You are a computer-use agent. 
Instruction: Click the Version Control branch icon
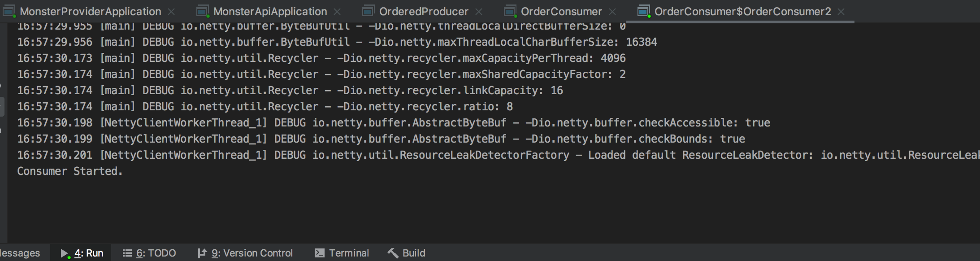[x=202, y=253]
